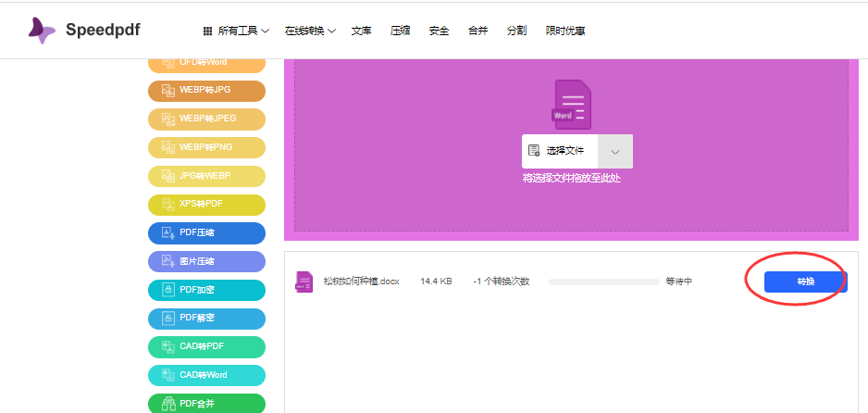Open the 限时优惠 menu item
Screen dimensions: 868x413
tap(565, 31)
